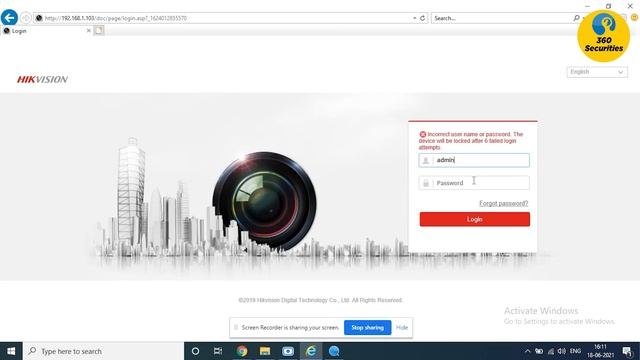Screen dimensions: 640x360
Task: Click the Stop sharing button
Action: 367,327
